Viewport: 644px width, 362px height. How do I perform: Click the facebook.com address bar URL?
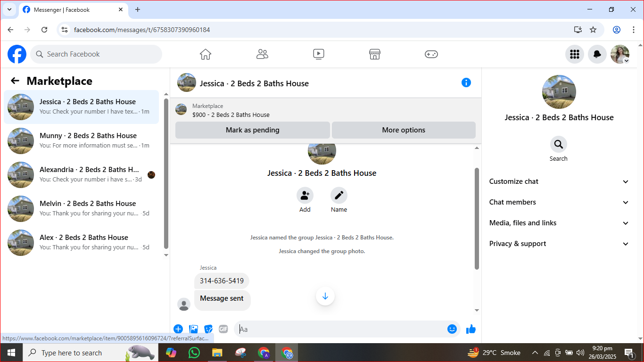pyautogui.click(x=142, y=30)
